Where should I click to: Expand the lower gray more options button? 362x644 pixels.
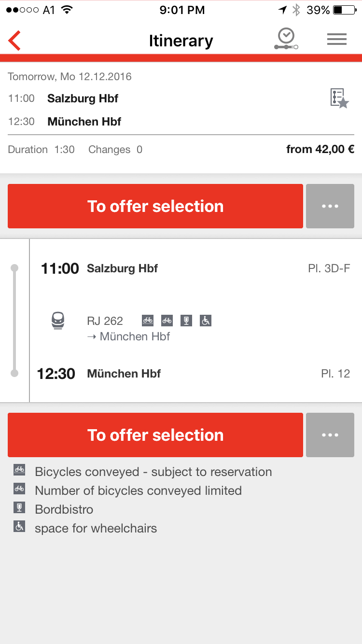tap(330, 435)
